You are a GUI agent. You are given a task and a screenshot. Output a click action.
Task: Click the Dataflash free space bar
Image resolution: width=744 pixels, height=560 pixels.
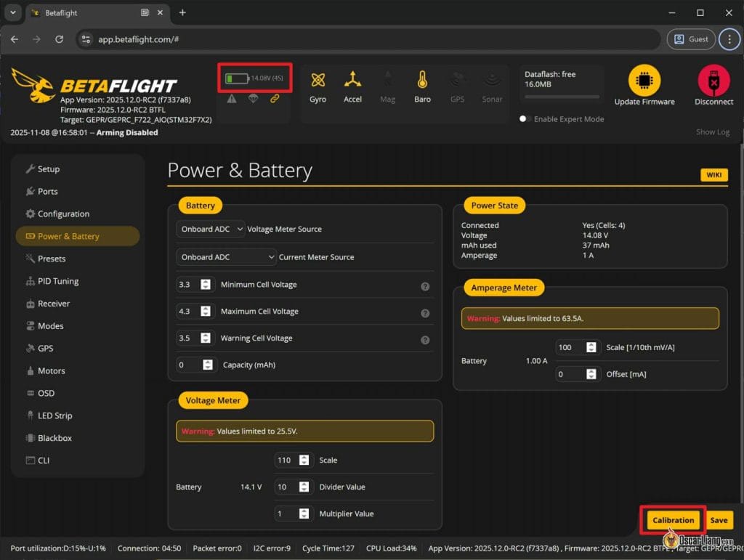[562, 97]
